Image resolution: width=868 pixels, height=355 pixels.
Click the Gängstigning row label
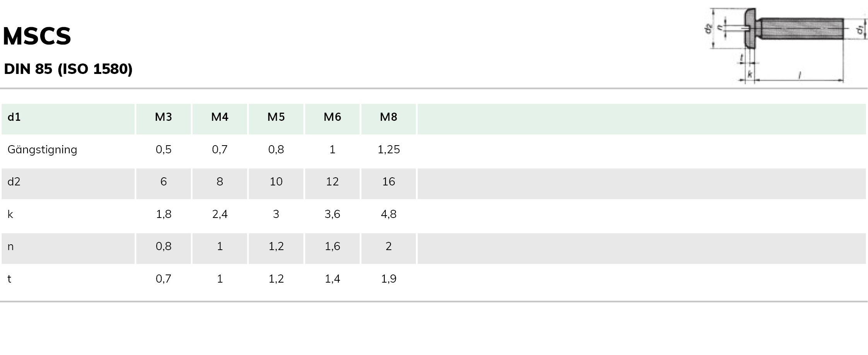point(42,150)
